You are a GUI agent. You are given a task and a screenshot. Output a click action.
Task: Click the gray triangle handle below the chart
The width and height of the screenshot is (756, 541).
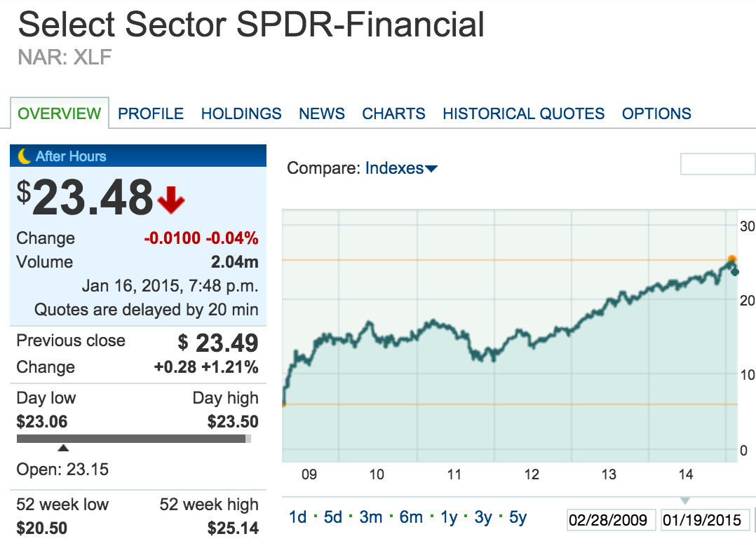tap(684, 500)
